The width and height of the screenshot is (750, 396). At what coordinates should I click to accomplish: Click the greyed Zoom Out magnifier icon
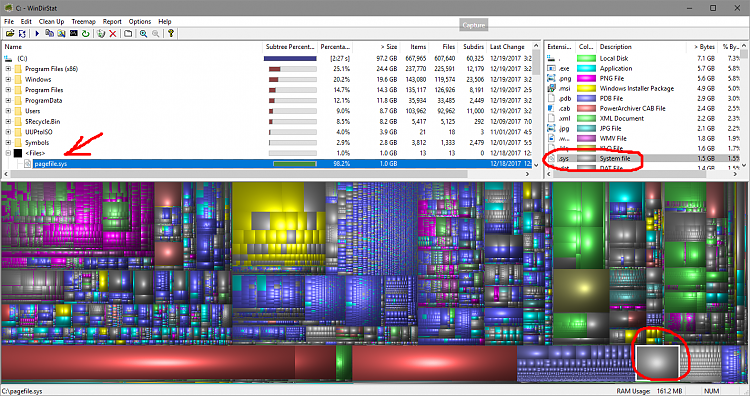(x=155, y=33)
